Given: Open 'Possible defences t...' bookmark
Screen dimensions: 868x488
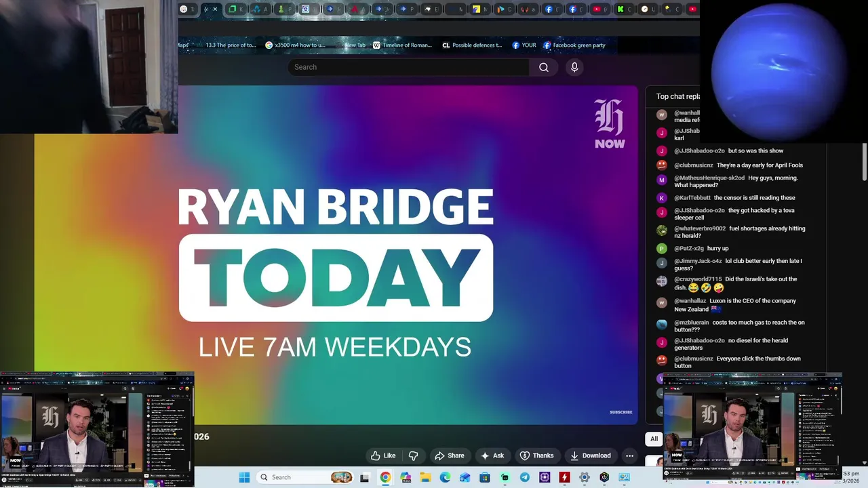Looking at the screenshot, I should (472, 45).
